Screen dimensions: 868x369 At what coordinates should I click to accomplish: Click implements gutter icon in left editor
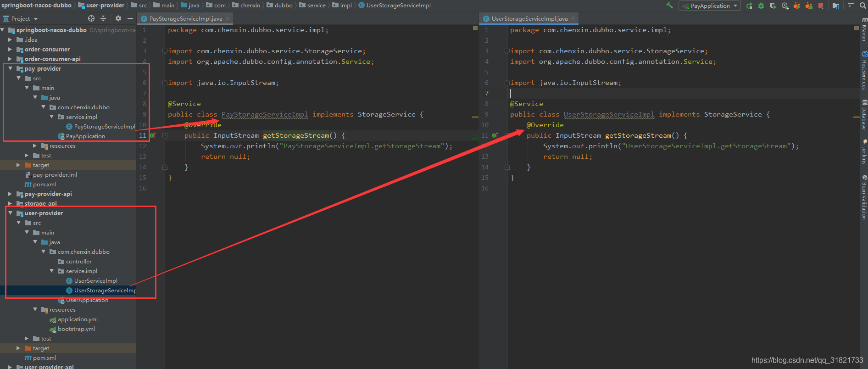(153, 135)
